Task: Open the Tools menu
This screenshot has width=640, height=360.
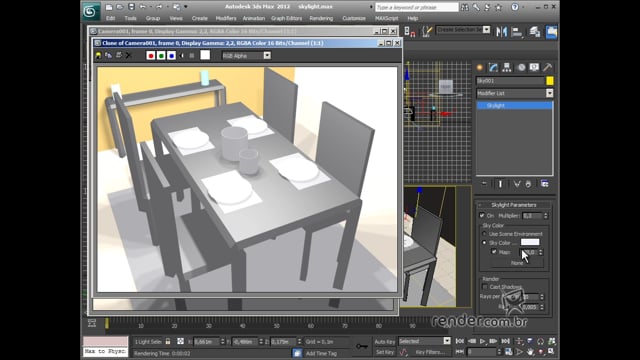Action: pos(130,18)
